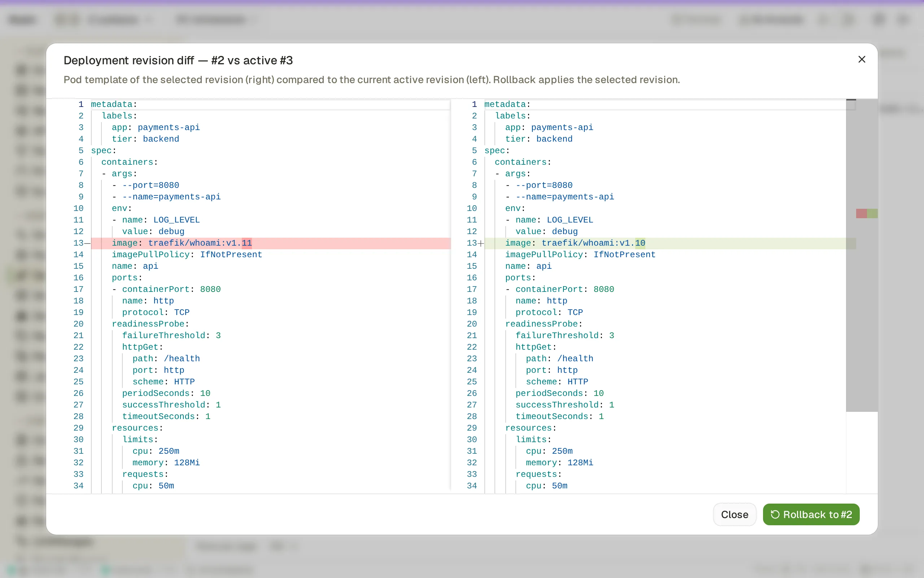Click 'scheme: HTTP' in right pane

point(557,381)
